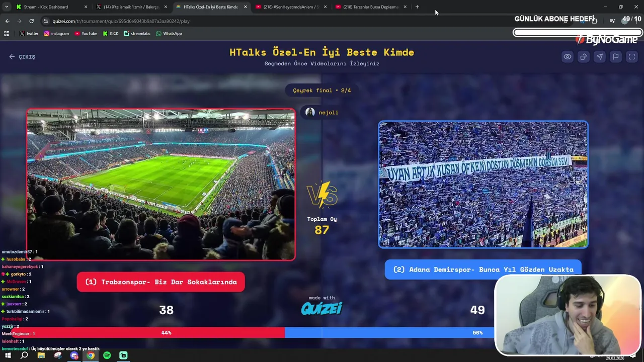Click the Çeyrek final • 2/4 label
Viewport: 644px width, 362px height.
tap(322, 90)
